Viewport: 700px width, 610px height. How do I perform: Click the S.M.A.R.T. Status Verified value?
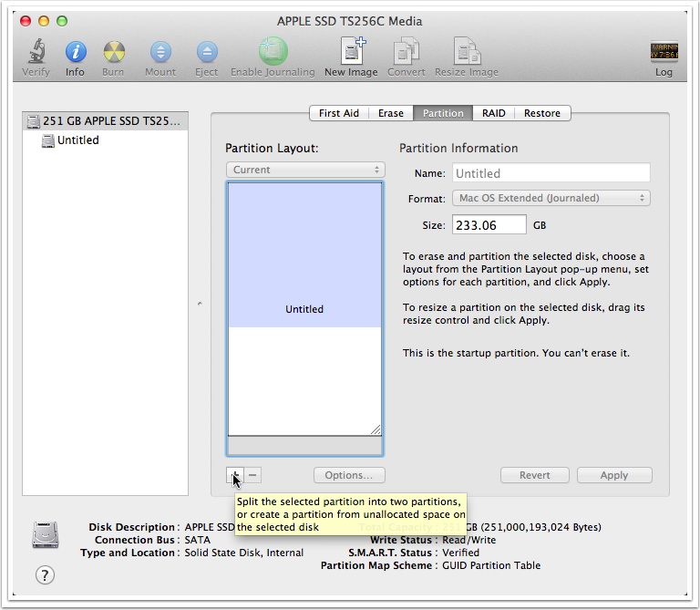coord(460,553)
